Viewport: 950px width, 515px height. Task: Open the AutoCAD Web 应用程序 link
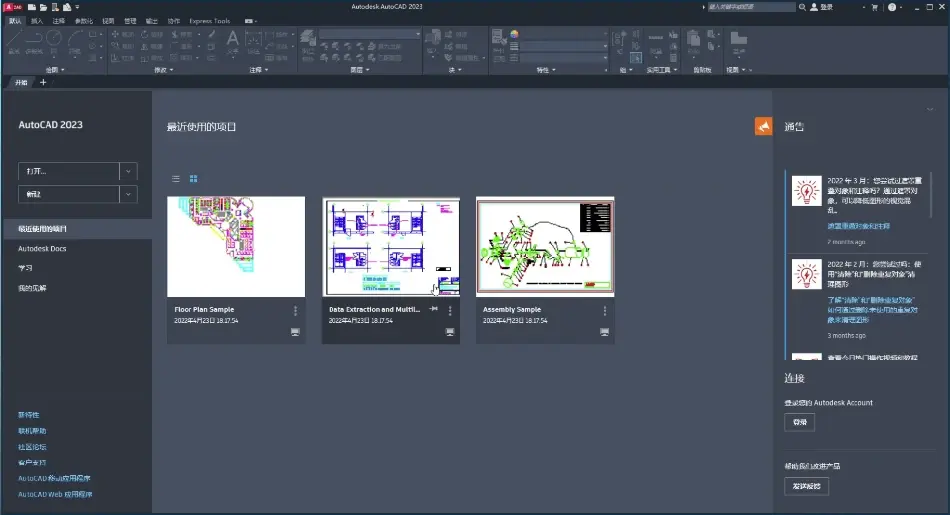coord(55,494)
